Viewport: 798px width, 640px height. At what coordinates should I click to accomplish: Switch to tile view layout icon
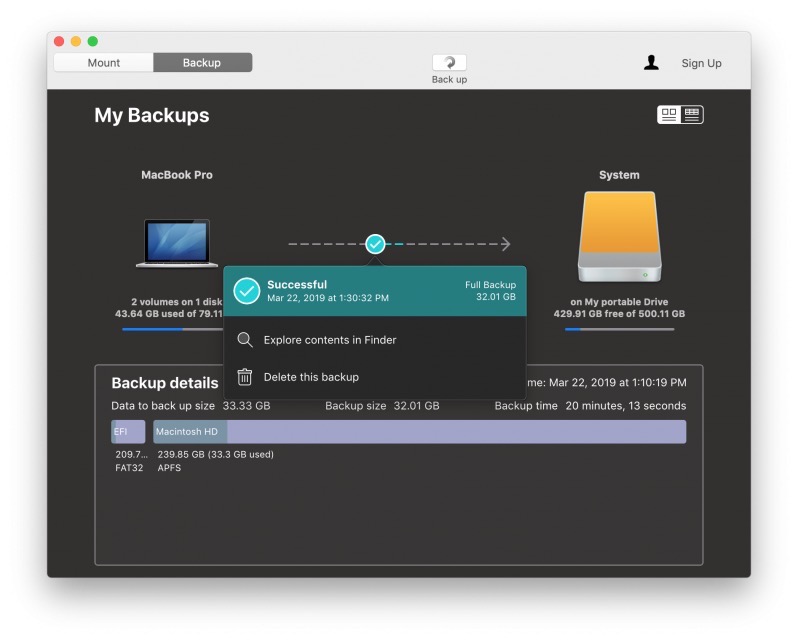point(668,115)
